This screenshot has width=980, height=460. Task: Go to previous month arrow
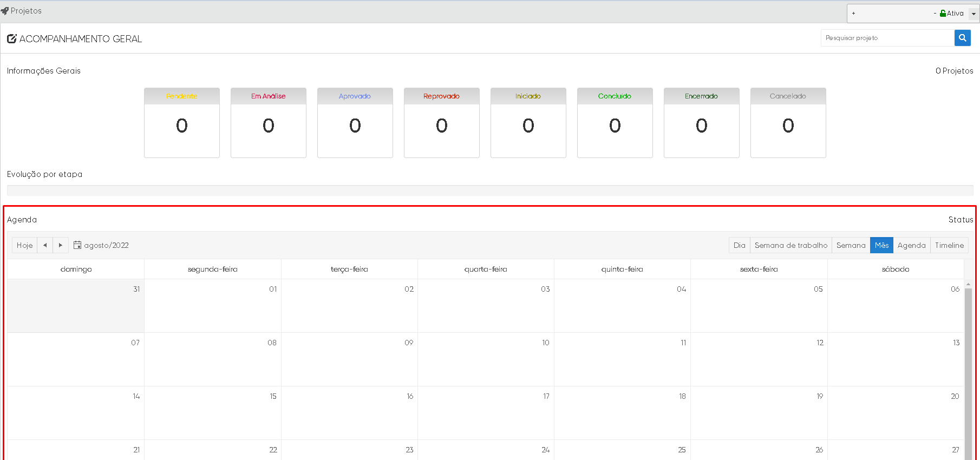tap(45, 245)
